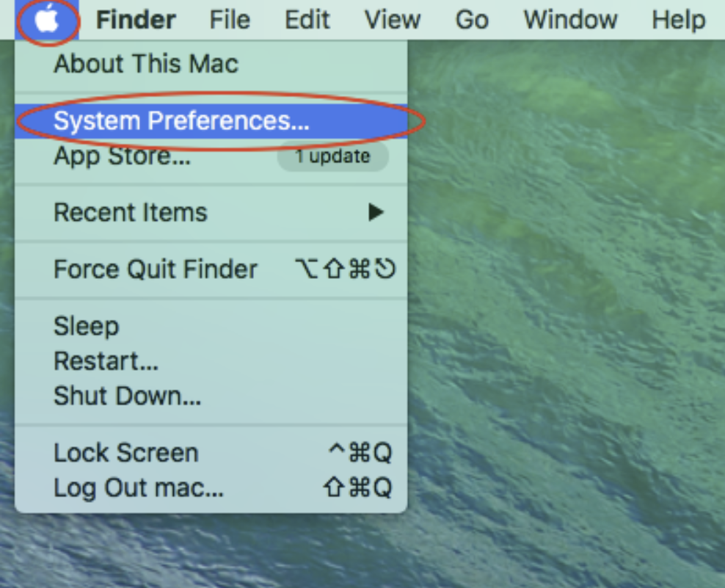Click the 1 update badge
This screenshot has height=588, width=725.
[333, 156]
